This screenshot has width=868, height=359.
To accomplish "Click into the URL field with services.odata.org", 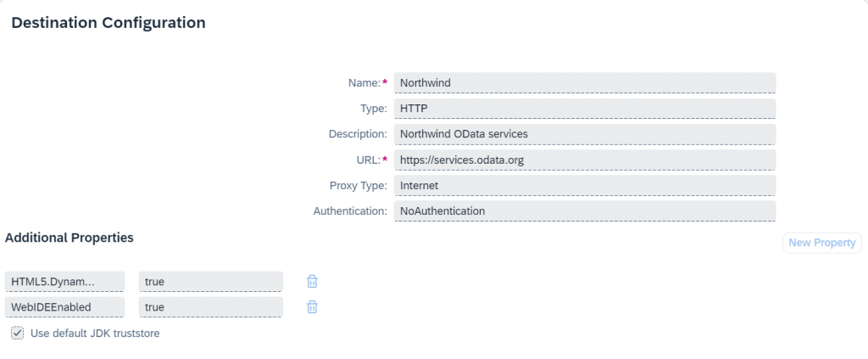I will [x=585, y=160].
